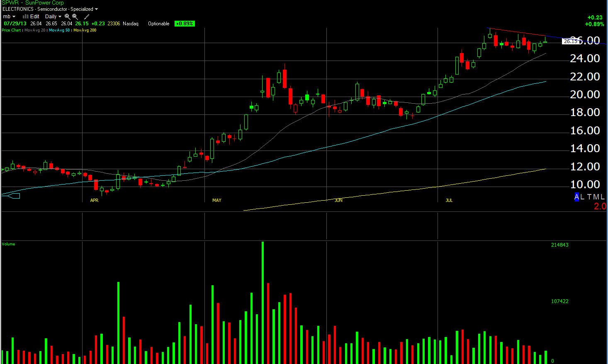Click the Price Chart legend label
Screen dimensions: 608x364
(x=11, y=30)
